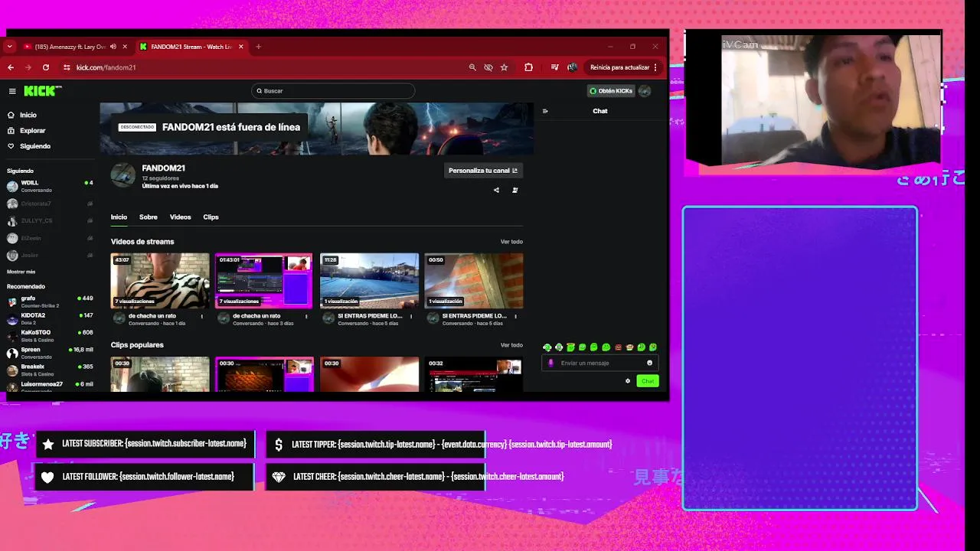Viewport: 980px width, 551px height.
Task: Open options for 01:43:01 'de chacha un rato' video
Action: [306, 316]
